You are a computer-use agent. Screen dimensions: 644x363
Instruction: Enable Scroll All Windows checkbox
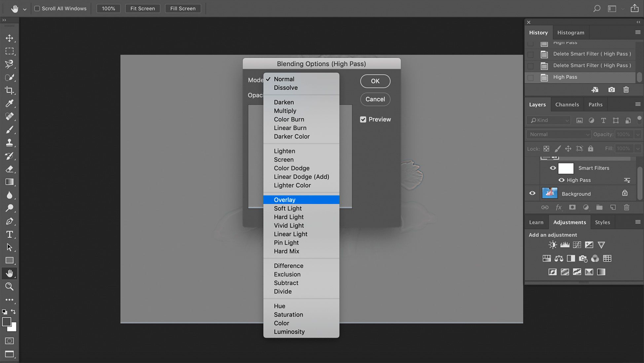point(37,9)
